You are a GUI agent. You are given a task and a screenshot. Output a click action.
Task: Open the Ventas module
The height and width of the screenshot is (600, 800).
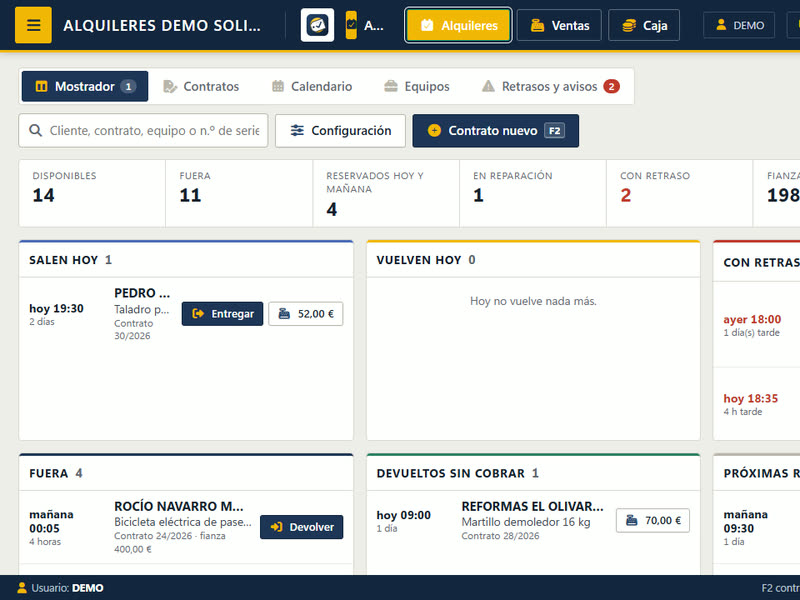[559, 25]
